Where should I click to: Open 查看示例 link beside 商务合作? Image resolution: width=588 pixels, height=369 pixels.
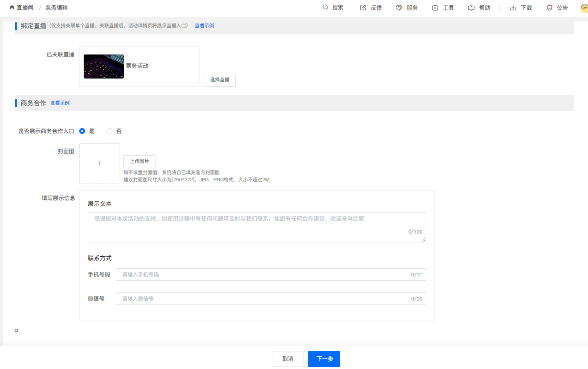(x=60, y=103)
